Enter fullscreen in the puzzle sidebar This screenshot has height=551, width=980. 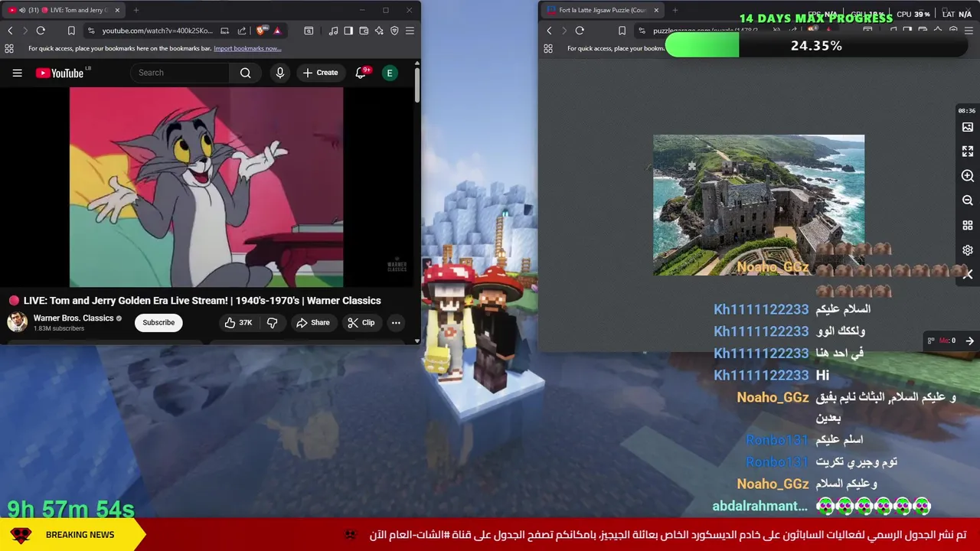pos(968,152)
